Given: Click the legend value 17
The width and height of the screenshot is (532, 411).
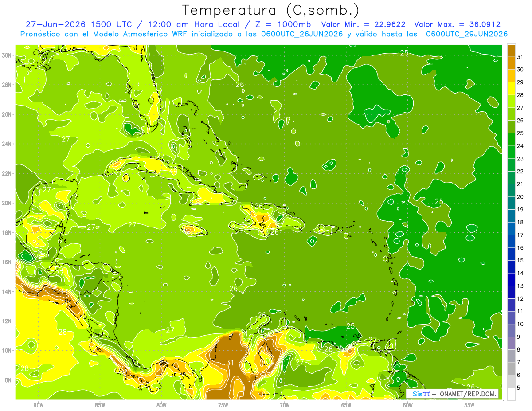Looking at the screenshot, I should point(520,235).
